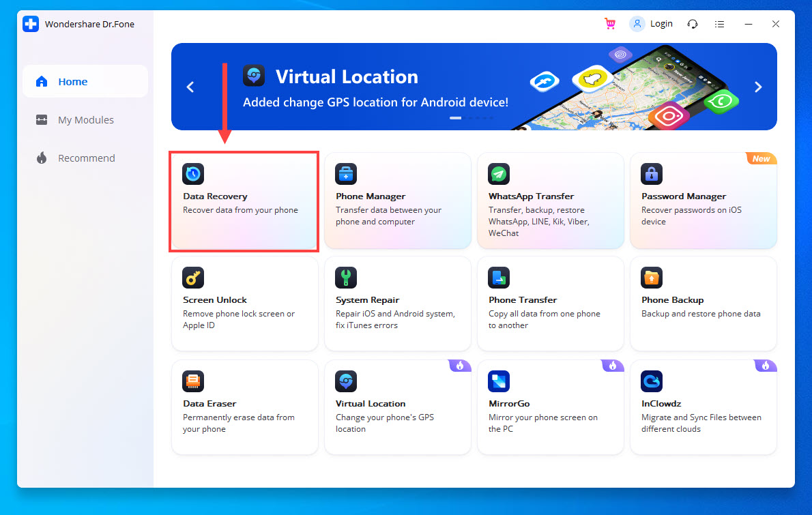Click the Screen Unlock title
The width and height of the screenshot is (812, 515).
click(x=214, y=299)
